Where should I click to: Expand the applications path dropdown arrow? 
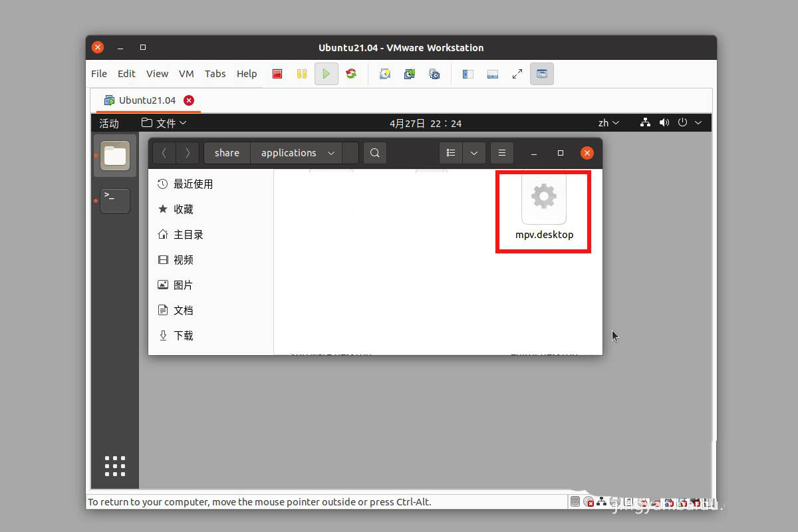tap(331, 153)
